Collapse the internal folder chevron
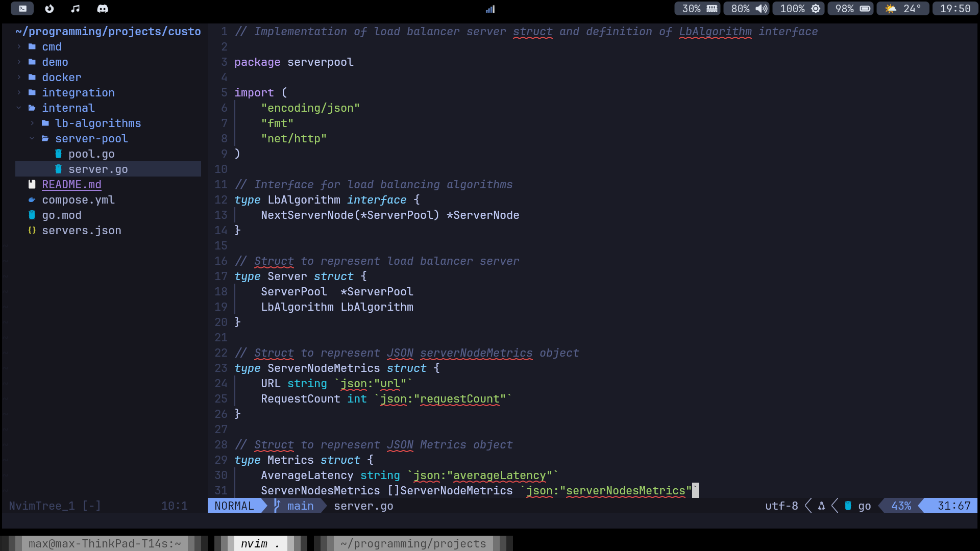 [x=19, y=108]
